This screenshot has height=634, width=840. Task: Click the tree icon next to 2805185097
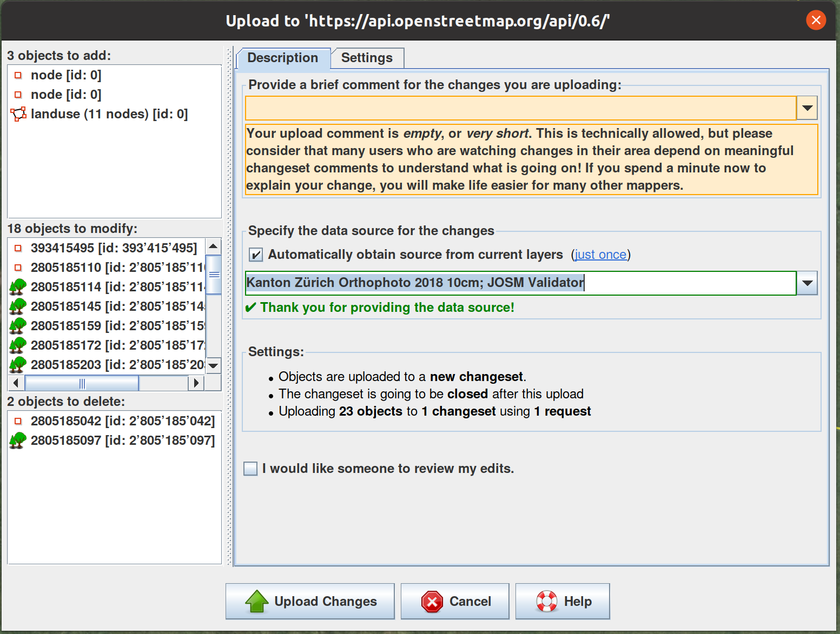point(18,441)
